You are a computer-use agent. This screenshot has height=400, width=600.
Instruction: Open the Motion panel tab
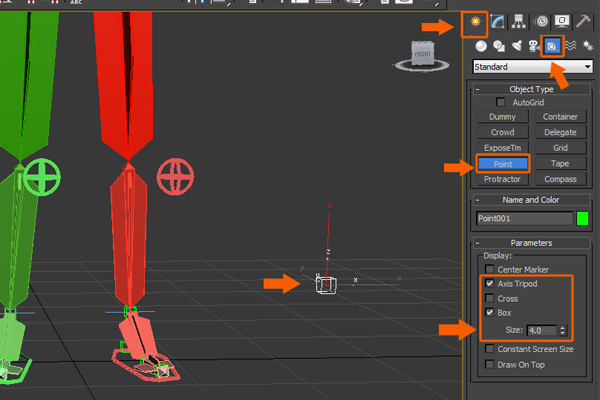click(x=541, y=21)
